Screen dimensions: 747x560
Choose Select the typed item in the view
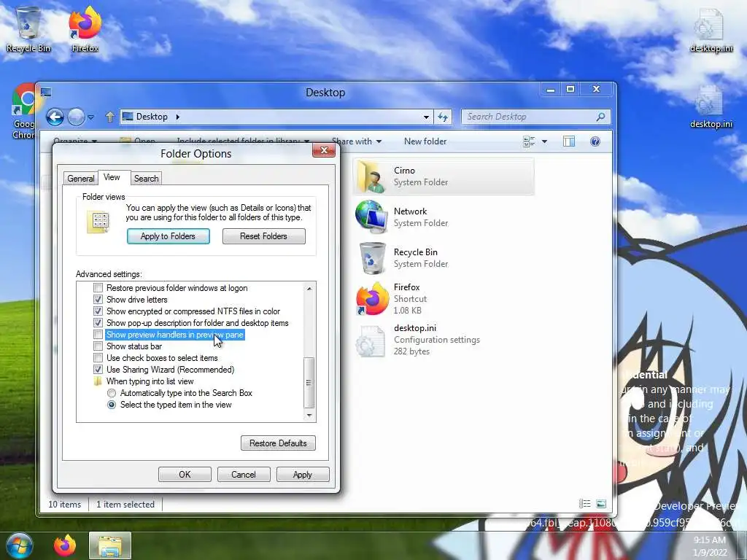[112, 405]
